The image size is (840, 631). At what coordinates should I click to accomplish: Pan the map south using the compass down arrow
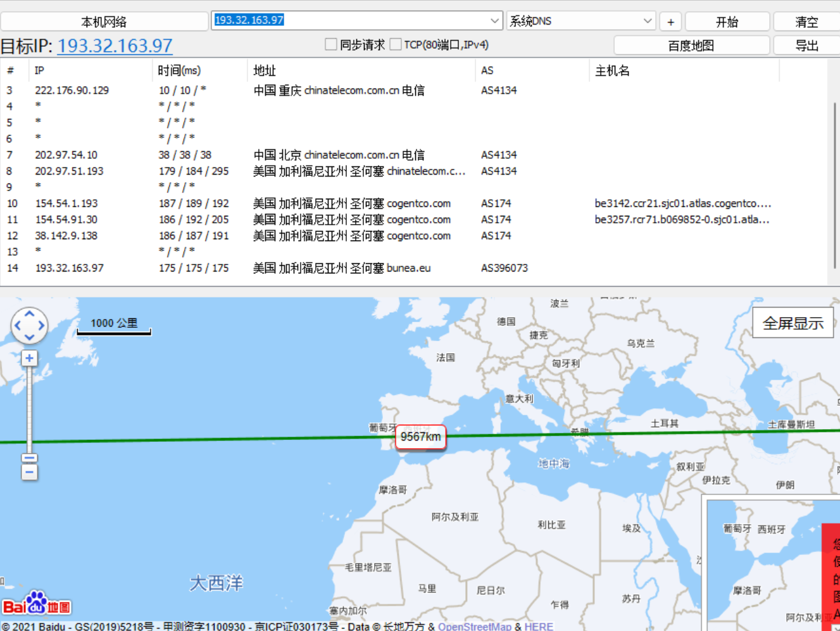pos(29,337)
